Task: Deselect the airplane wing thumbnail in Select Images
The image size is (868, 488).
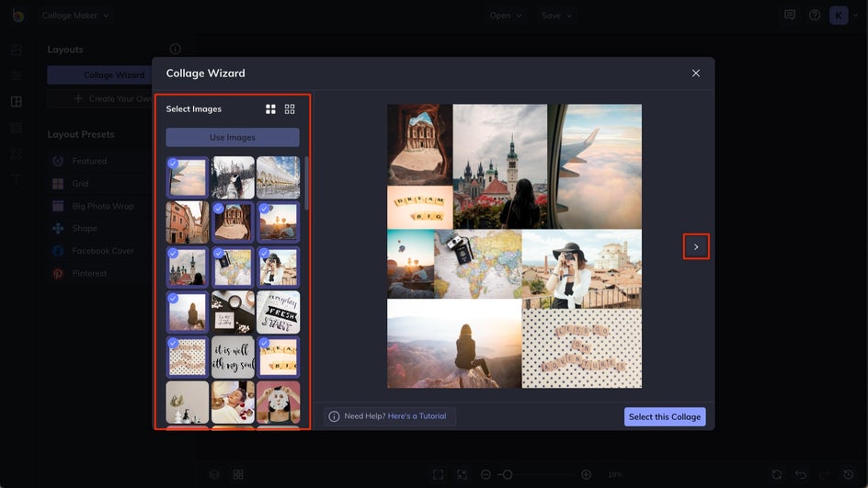Action: point(187,177)
